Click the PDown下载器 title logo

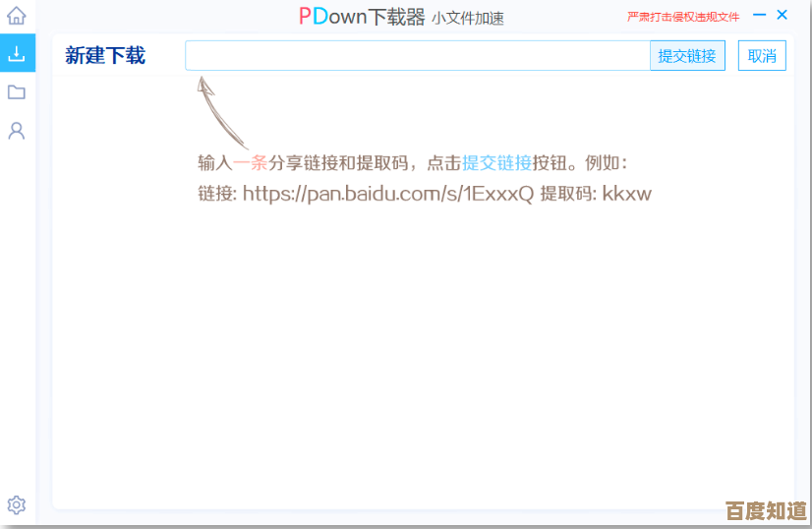coord(362,17)
